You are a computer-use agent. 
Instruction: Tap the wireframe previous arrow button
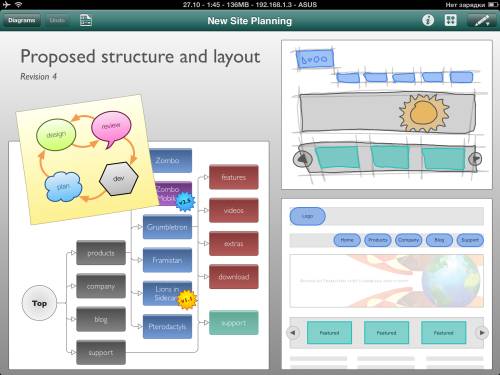tap(293, 332)
